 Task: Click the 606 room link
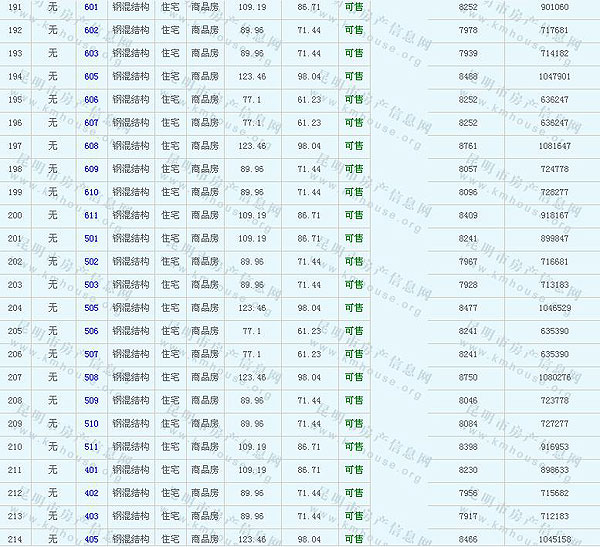click(91, 100)
